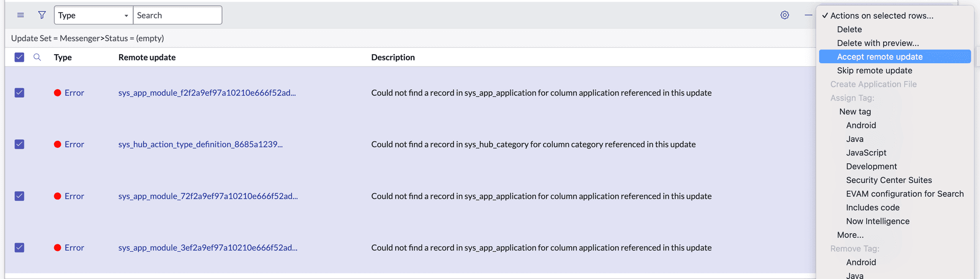Uncheck the sys_hub_action_type_definition row checkbox

pyautogui.click(x=19, y=144)
